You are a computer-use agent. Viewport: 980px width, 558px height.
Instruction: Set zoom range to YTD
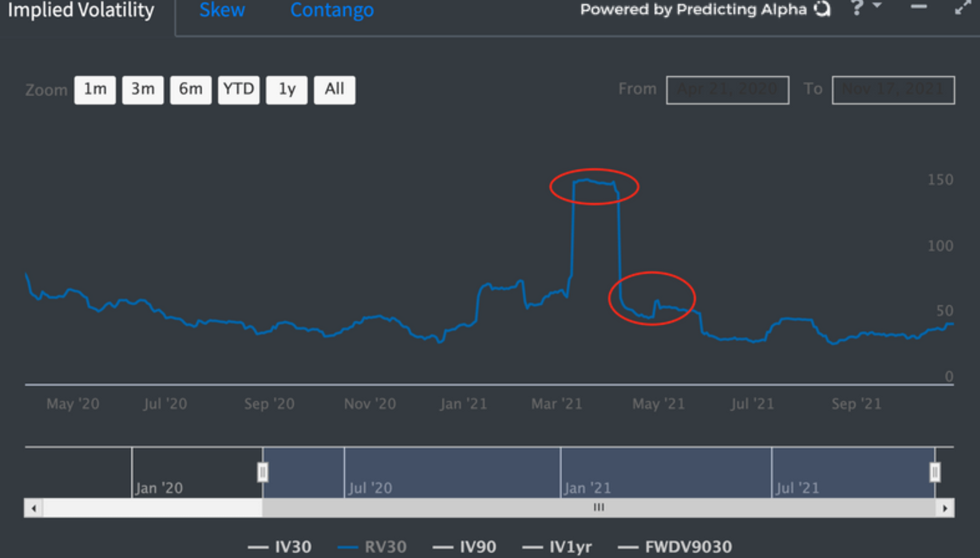point(239,89)
